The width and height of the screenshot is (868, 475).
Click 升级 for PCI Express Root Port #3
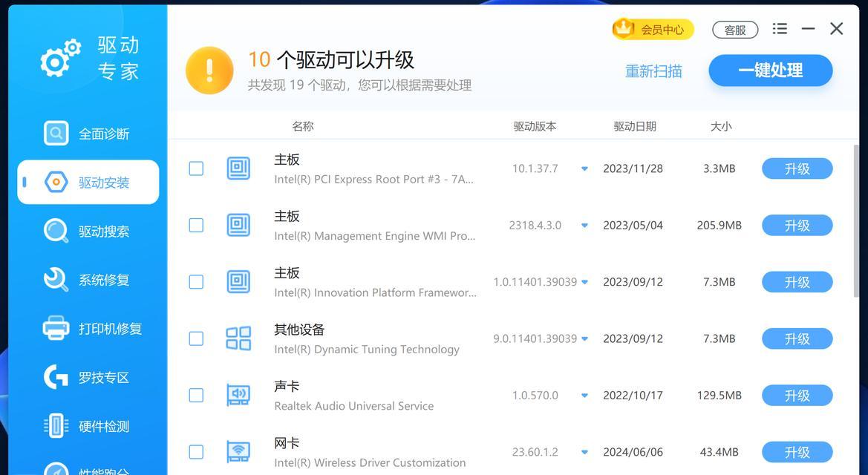tap(797, 169)
